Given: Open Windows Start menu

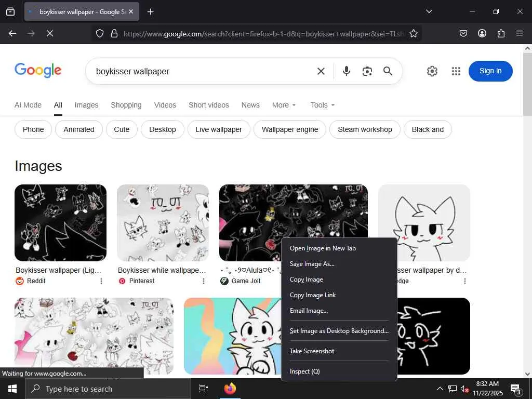Looking at the screenshot, I should pos(12,389).
